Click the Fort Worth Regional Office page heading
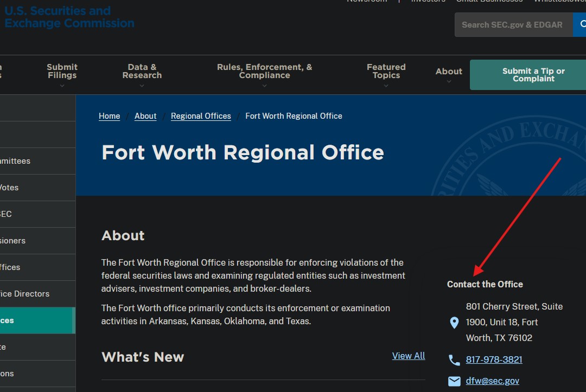This screenshot has height=392, width=586. [243, 153]
